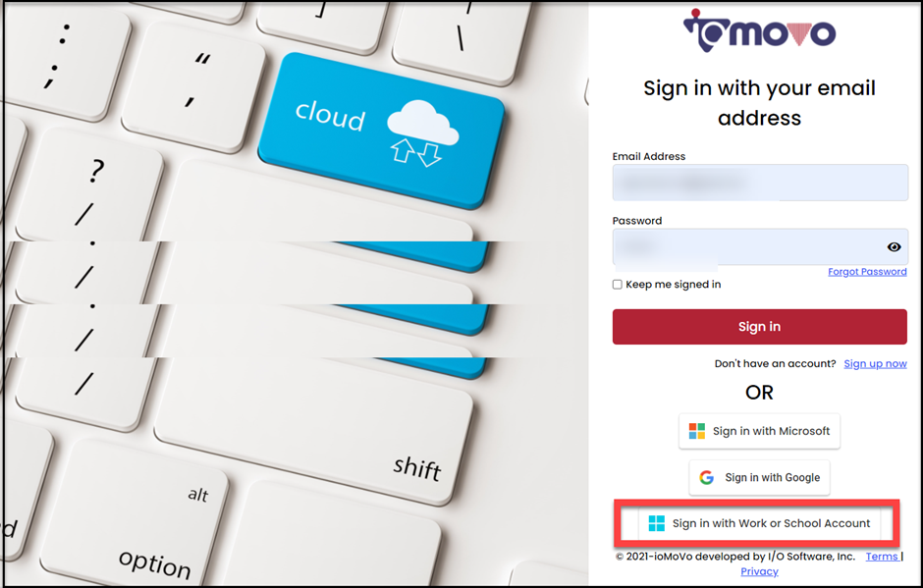This screenshot has height=588, width=923.
Task: Select Sign in with Work or School Account
Action: pos(759,523)
